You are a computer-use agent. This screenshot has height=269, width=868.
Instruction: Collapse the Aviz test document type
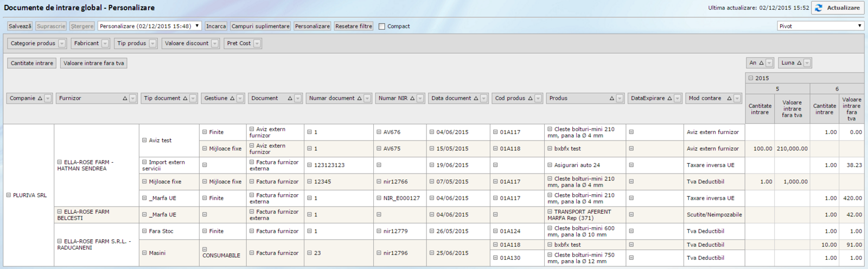coord(145,140)
